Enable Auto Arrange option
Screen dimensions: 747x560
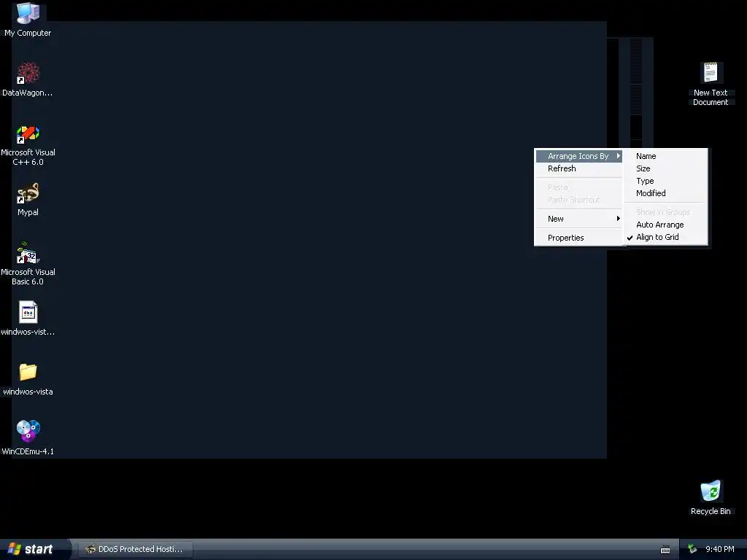point(665,225)
